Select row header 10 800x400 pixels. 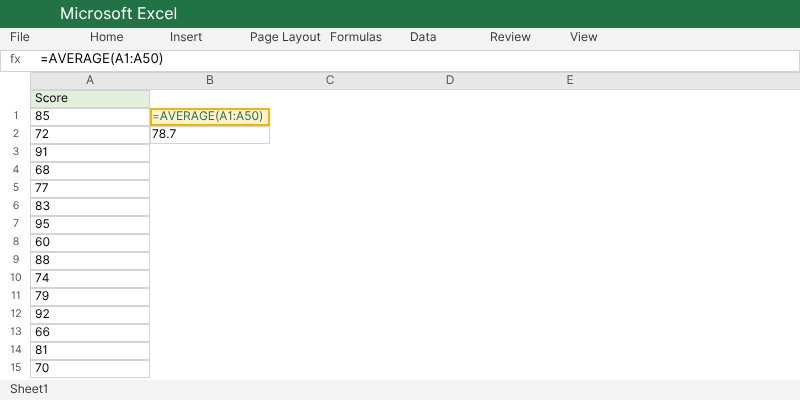click(x=15, y=278)
